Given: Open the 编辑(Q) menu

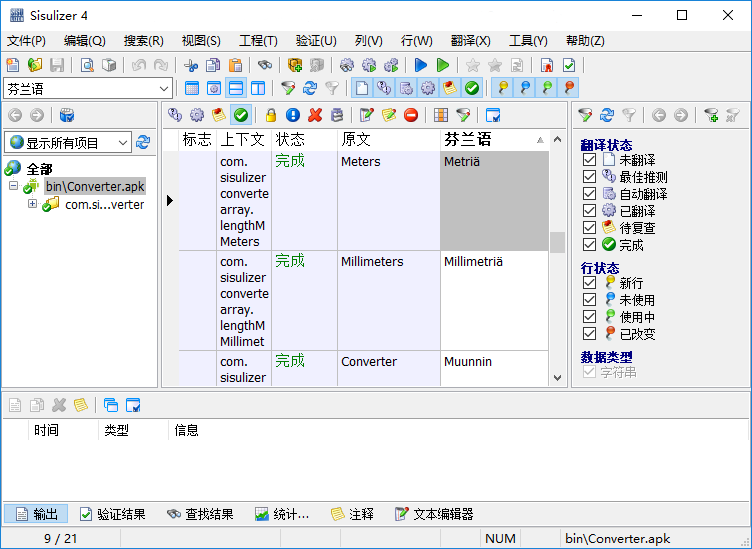Looking at the screenshot, I should [x=84, y=41].
